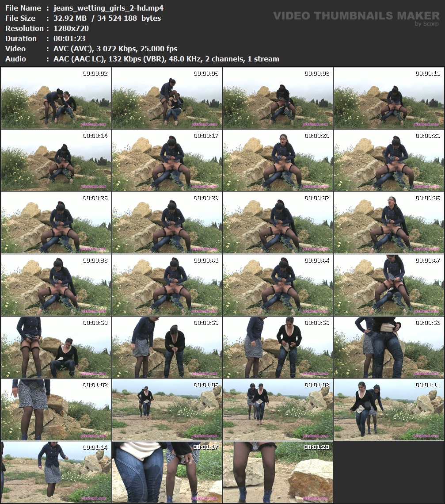Image resolution: width=445 pixels, height=504 pixels.
Task: Click the thumbnail at 00:00:47
Action: pyautogui.click(x=388, y=285)
